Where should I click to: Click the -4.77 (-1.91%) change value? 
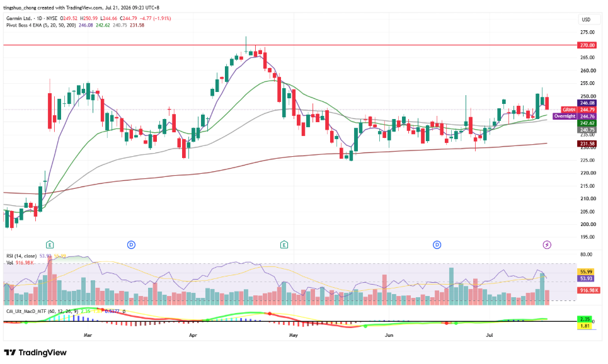(155, 18)
